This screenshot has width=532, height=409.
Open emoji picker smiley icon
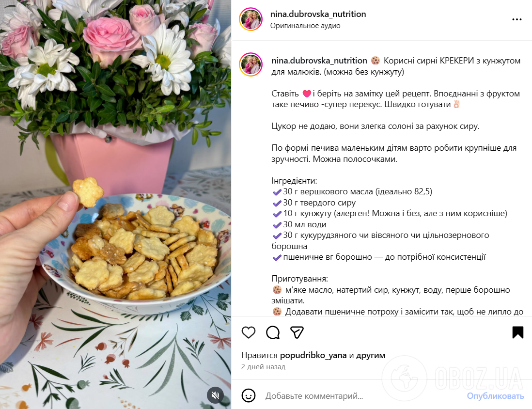pos(249,395)
